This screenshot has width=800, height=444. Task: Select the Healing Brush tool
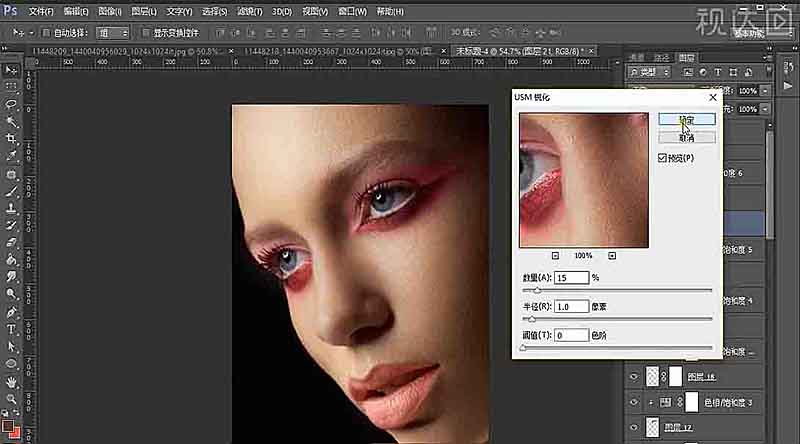11,174
